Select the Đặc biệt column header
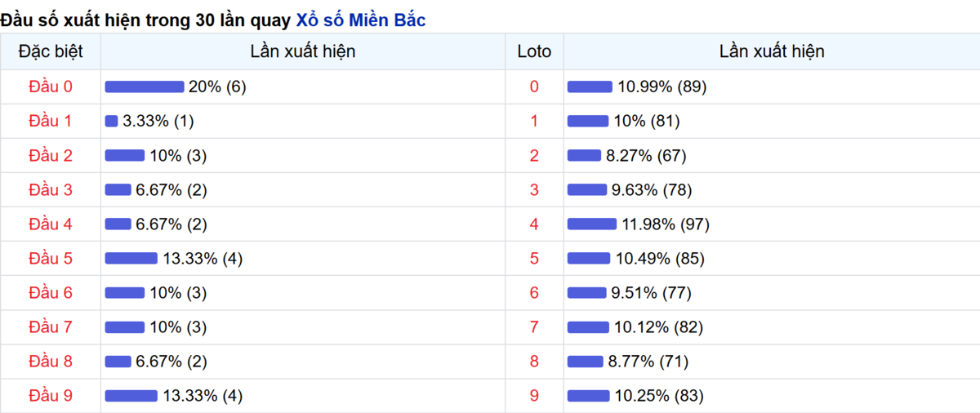The width and height of the screenshot is (980, 413). pos(51,51)
